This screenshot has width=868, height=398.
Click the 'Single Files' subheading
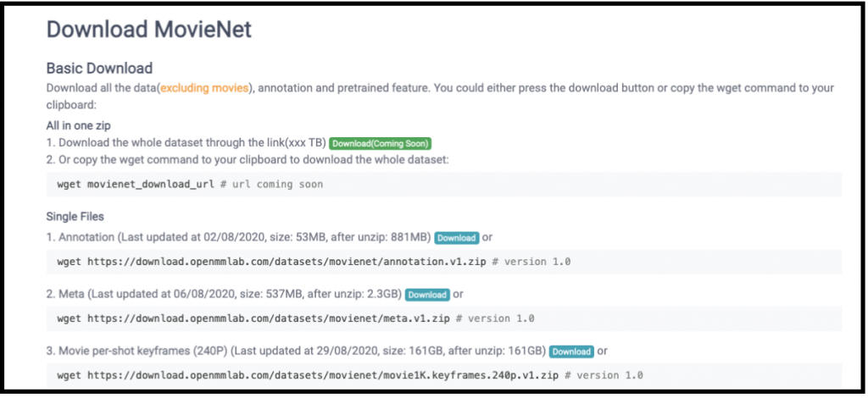[x=75, y=216]
